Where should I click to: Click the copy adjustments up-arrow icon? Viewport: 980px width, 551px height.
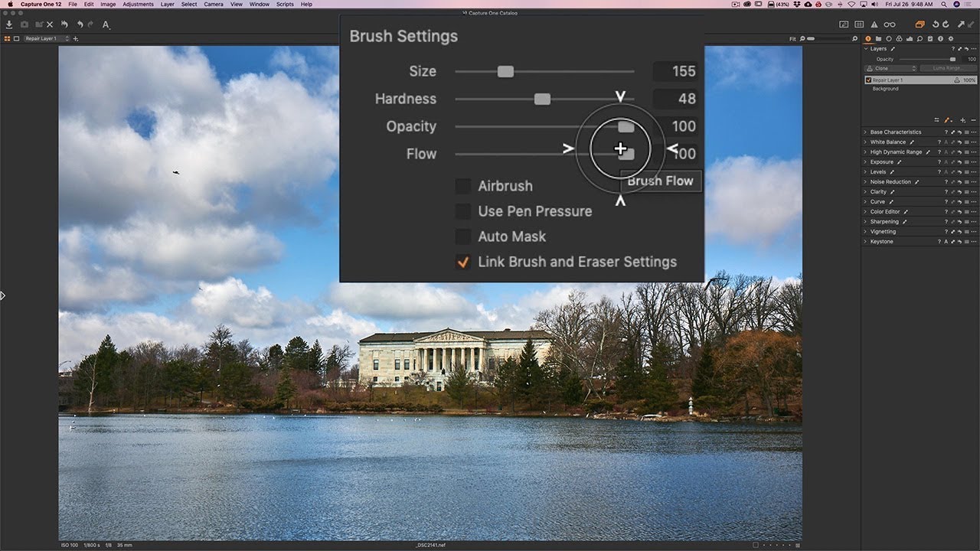[x=961, y=24]
